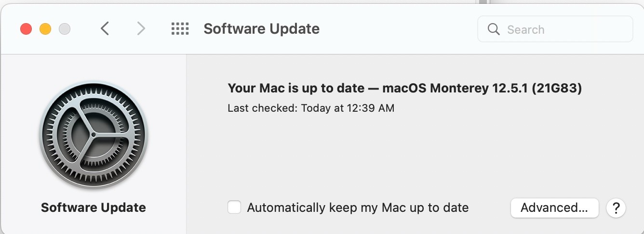The height and width of the screenshot is (234, 644).
Task: Click the forward navigation arrow
Action: click(141, 29)
